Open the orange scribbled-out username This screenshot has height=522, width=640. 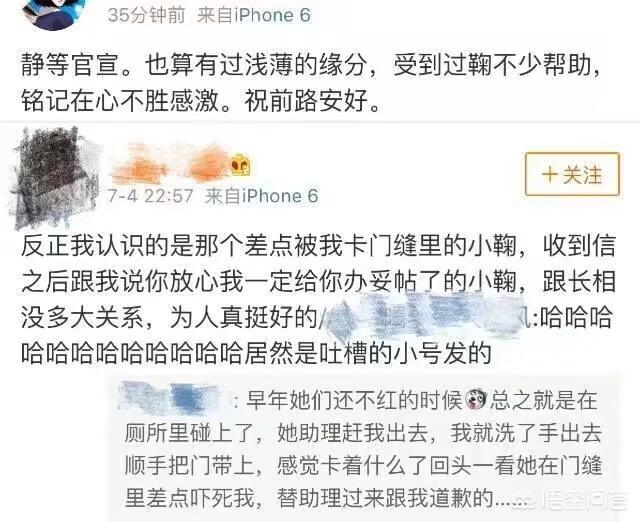click(170, 164)
